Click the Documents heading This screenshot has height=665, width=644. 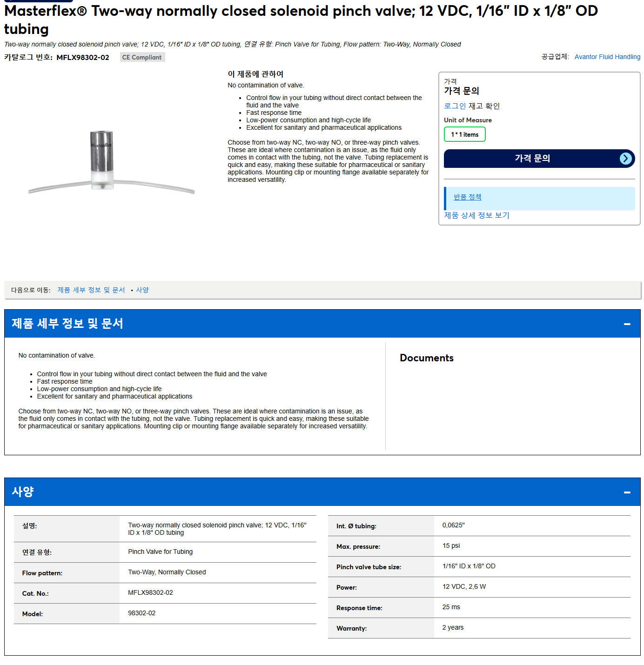(427, 358)
